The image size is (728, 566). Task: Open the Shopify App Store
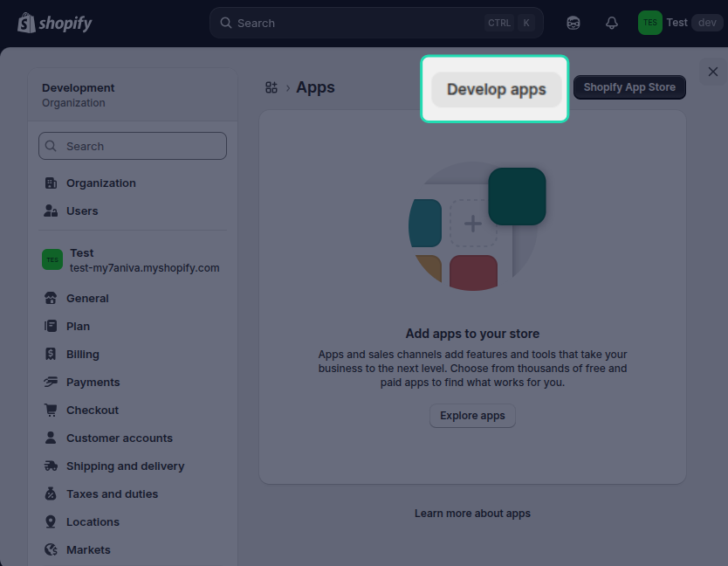(629, 87)
